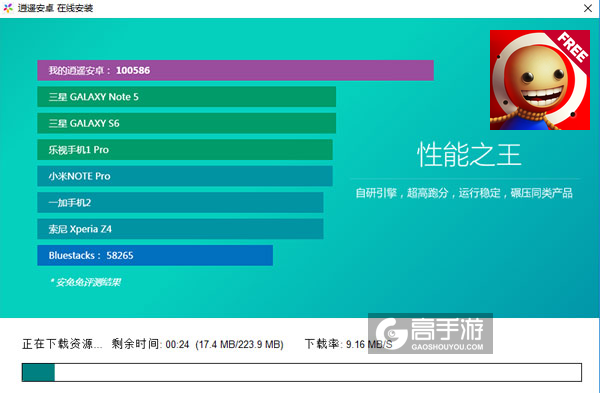
Task: Click the 逍遥安卓 在线安装 window title
Action: coord(55,8)
